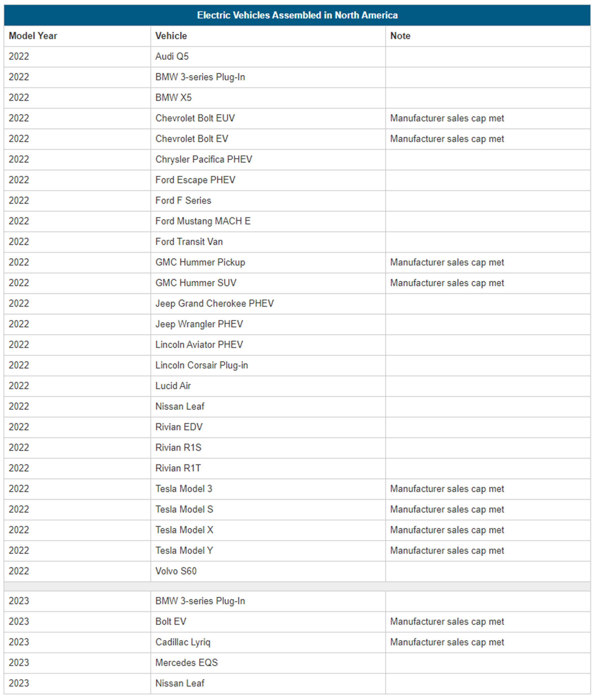The width and height of the screenshot is (596, 700).
Task: Click the BMW X5 vehicle cell
Action: pyautogui.click(x=173, y=98)
